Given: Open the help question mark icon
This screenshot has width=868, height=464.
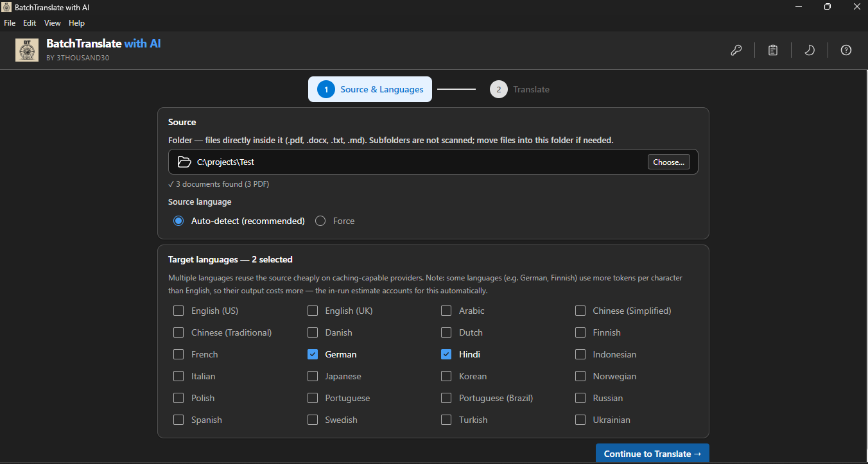Looking at the screenshot, I should click(x=846, y=50).
